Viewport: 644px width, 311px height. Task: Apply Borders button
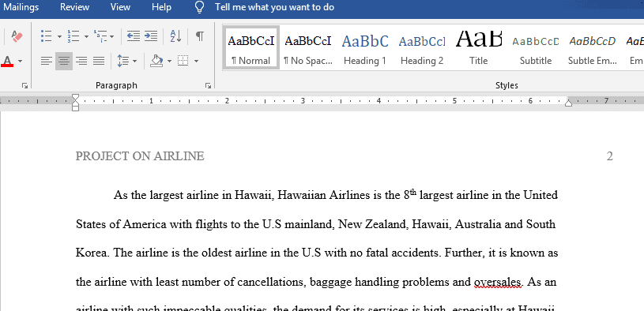183,61
